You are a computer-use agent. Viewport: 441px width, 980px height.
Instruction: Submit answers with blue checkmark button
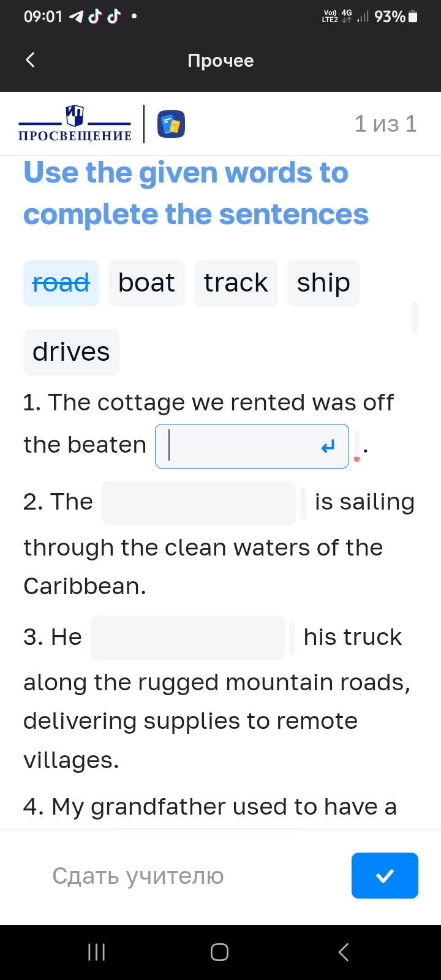[385, 876]
